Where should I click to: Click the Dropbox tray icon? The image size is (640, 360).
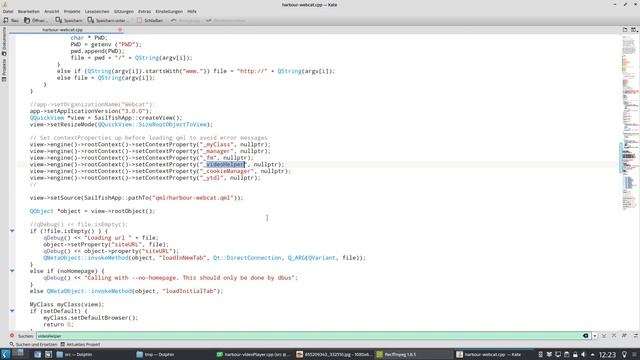pos(549,354)
